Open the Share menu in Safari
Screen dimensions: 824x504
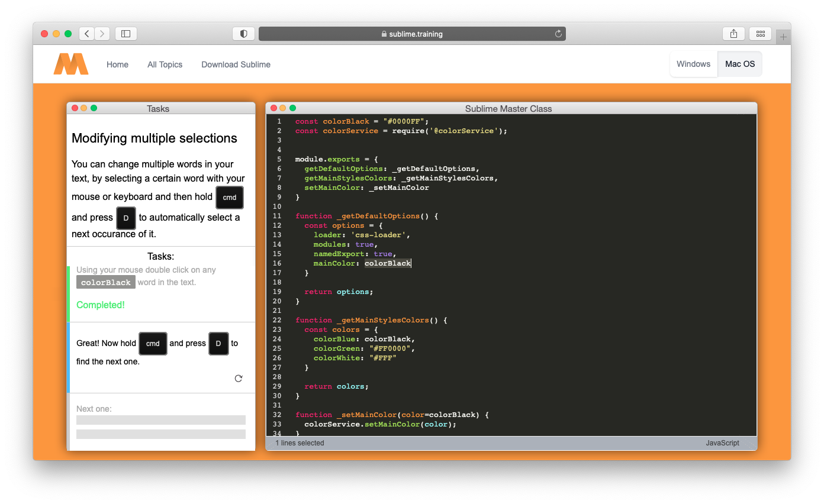[733, 34]
